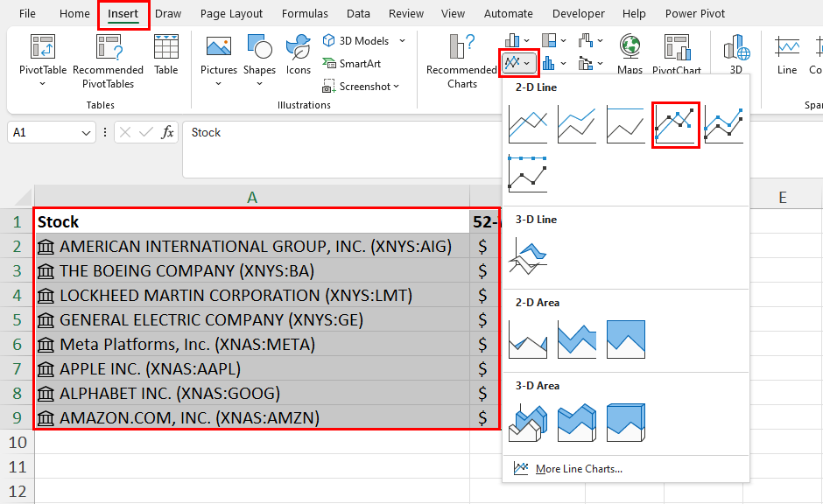Viewport: 823px width, 504px height.
Task: Select the 2-D Stacked Area chart
Action: pos(577,339)
